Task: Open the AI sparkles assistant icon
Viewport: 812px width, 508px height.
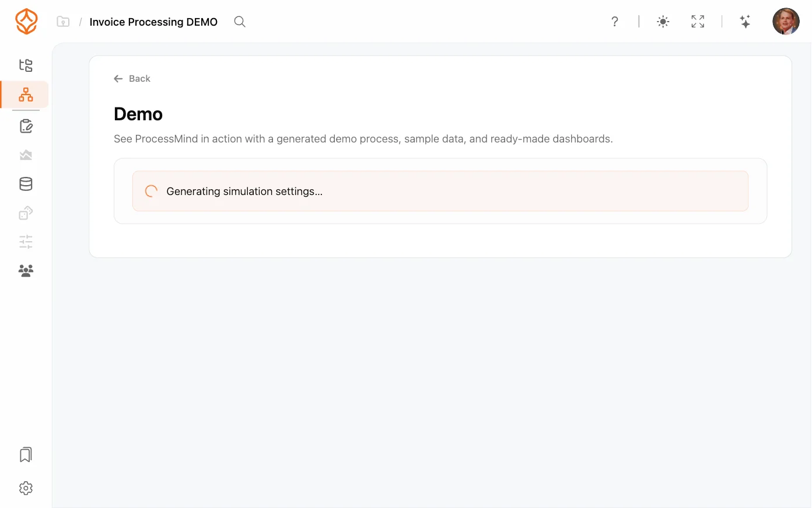Action: point(745,22)
